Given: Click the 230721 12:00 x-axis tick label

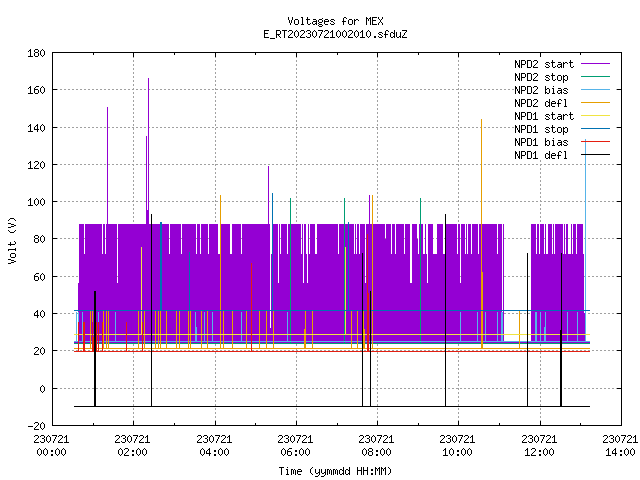Looking at the screenshot, I should tap(539, 445).
